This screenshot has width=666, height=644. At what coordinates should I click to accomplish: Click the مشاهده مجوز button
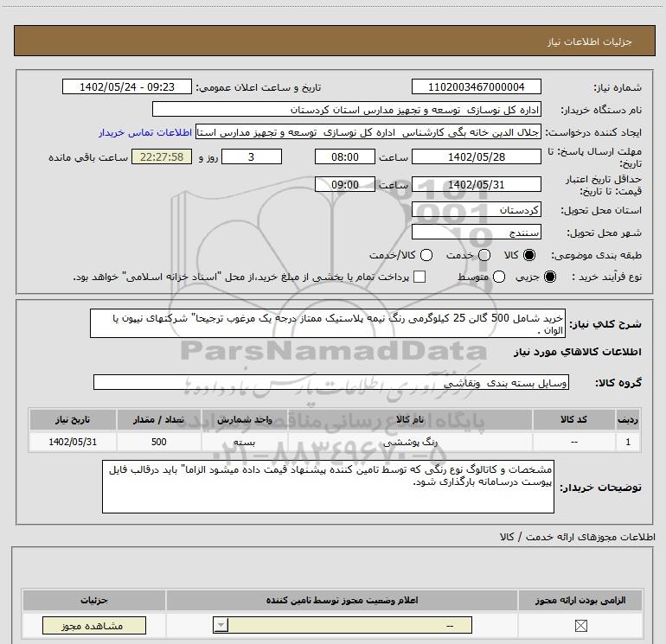point(94,625)
